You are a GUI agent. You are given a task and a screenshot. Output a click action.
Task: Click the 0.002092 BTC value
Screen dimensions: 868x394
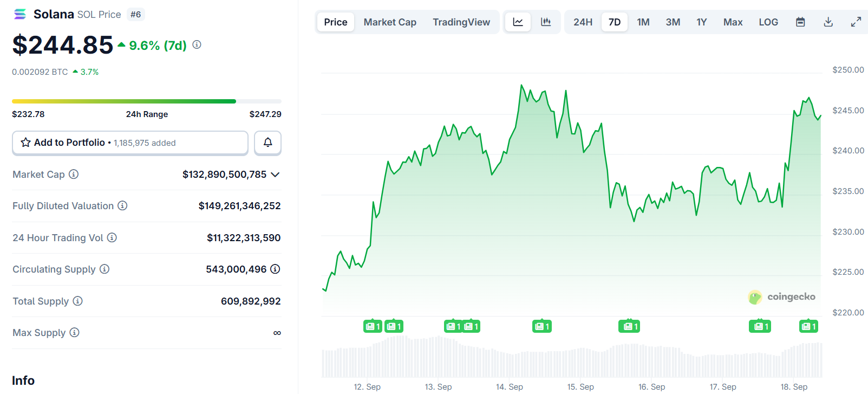(40, 72)
